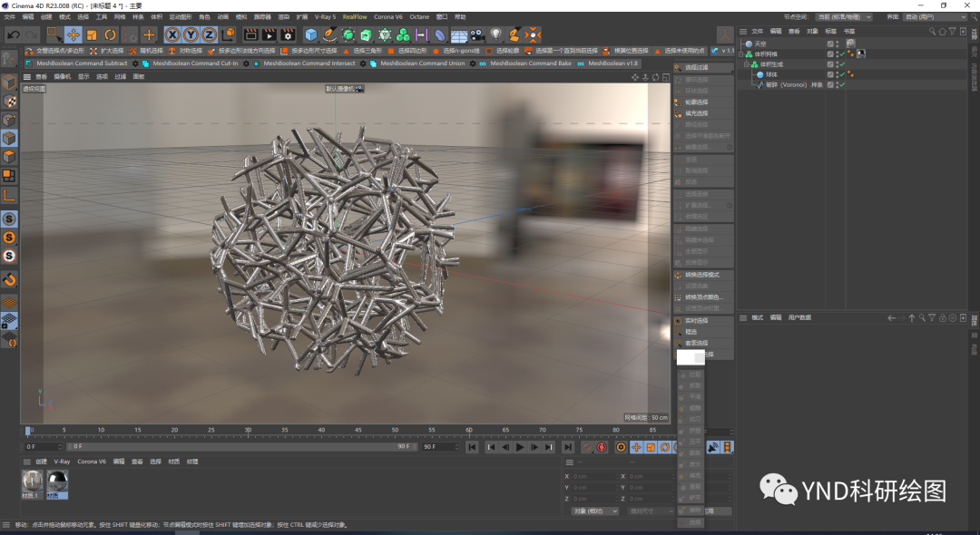
Task: Open the MoGraph cloner icon
Action: click(x=385, y=35)
